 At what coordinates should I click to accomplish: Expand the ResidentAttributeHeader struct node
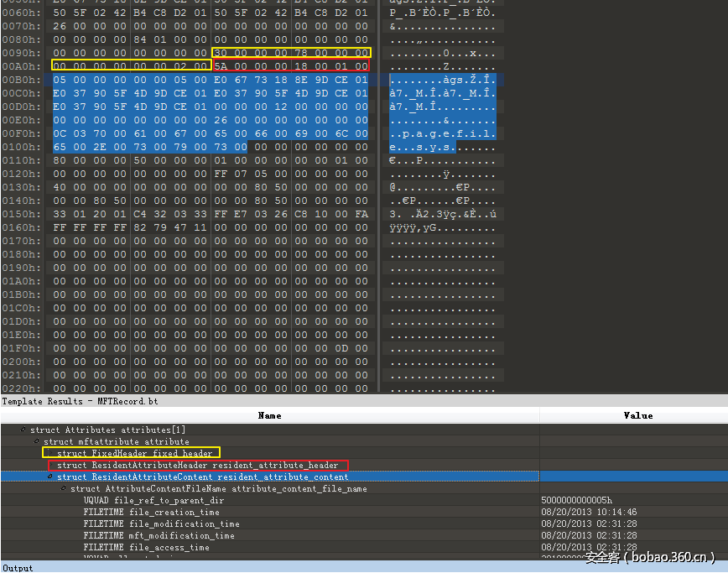[51, 466]
